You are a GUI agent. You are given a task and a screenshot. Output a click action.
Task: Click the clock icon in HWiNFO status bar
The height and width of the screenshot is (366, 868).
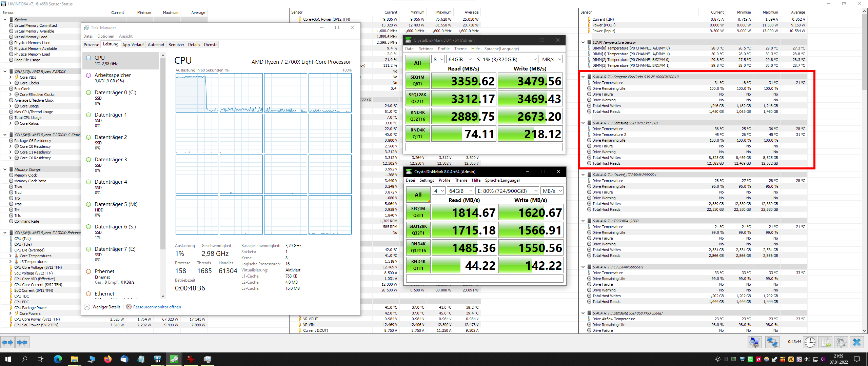pyautogui.click(x=810, y=342)
